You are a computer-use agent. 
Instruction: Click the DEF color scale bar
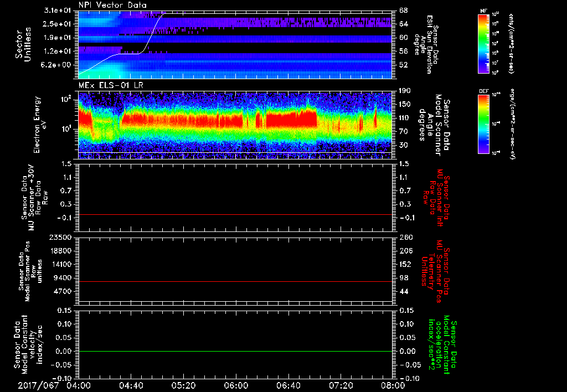pyautogui.click(x=483, y=124)
